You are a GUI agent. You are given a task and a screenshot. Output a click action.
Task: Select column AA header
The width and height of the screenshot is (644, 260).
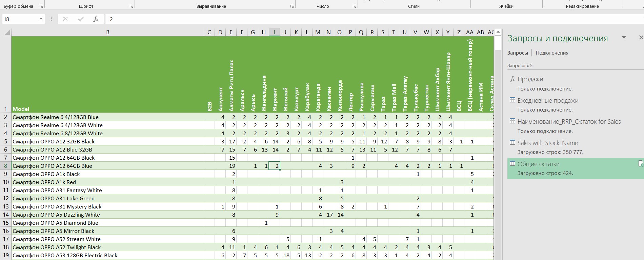coord(469,33)
